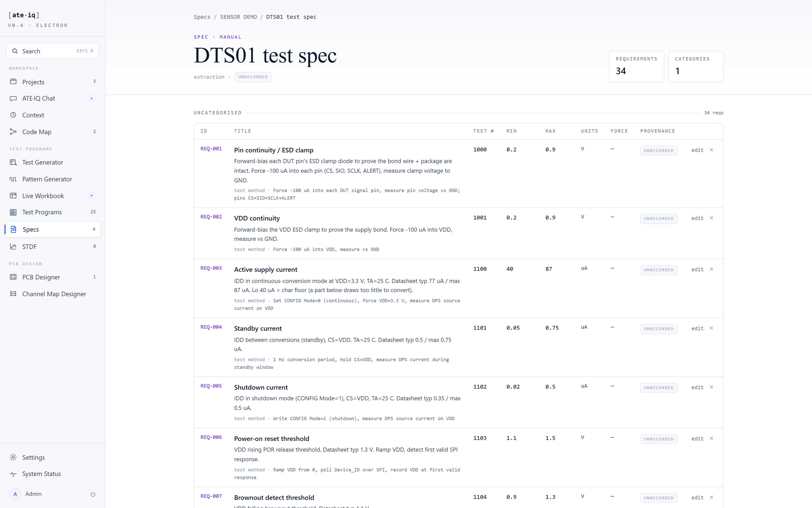Click test number 1103 cell
The image size is (812, 508).
[x=480, y=438]
